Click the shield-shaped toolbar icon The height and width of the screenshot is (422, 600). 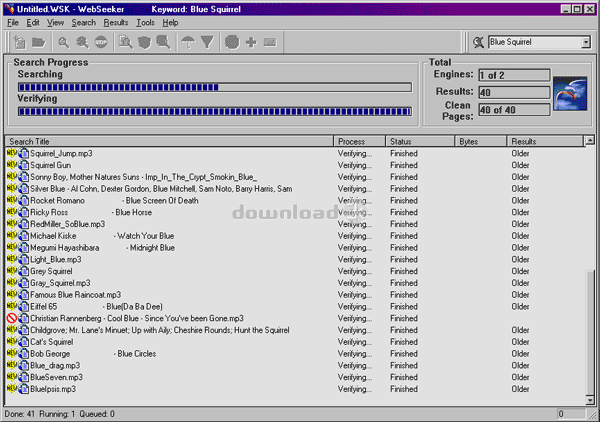click(144, 42)
